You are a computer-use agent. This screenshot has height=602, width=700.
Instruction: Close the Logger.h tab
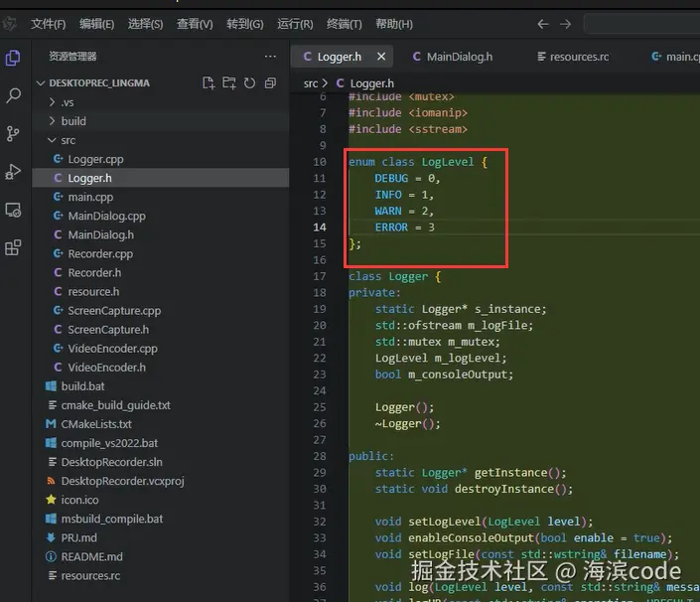pos(381,57)
